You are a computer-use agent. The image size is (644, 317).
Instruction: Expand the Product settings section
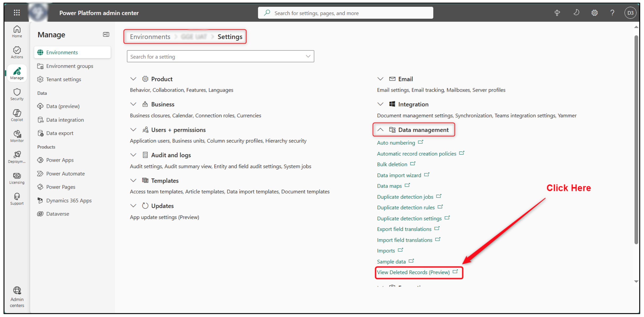click(133, 79)
